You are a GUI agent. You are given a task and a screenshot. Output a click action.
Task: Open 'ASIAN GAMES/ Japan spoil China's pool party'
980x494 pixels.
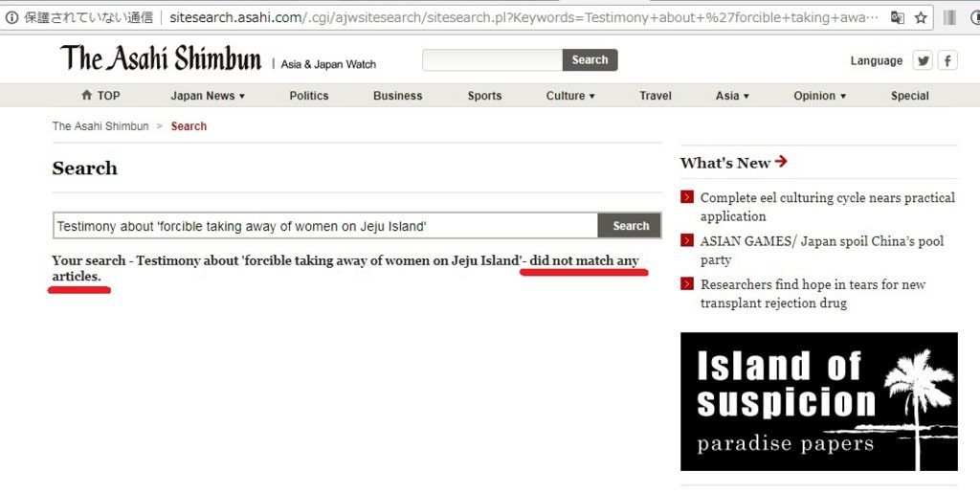point(822,250)
